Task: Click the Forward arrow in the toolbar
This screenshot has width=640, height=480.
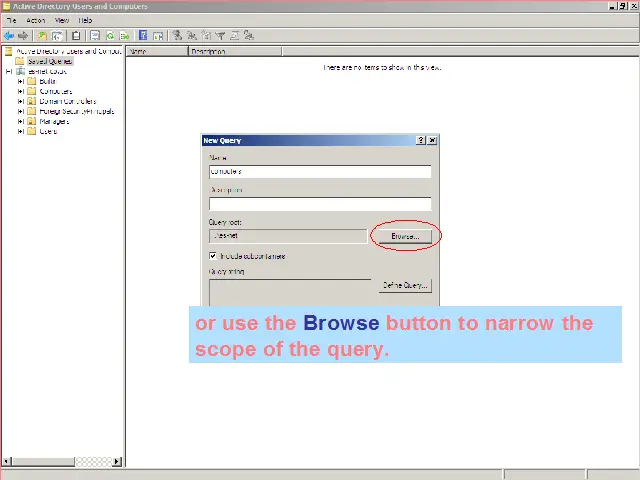Action: (23, 36)
